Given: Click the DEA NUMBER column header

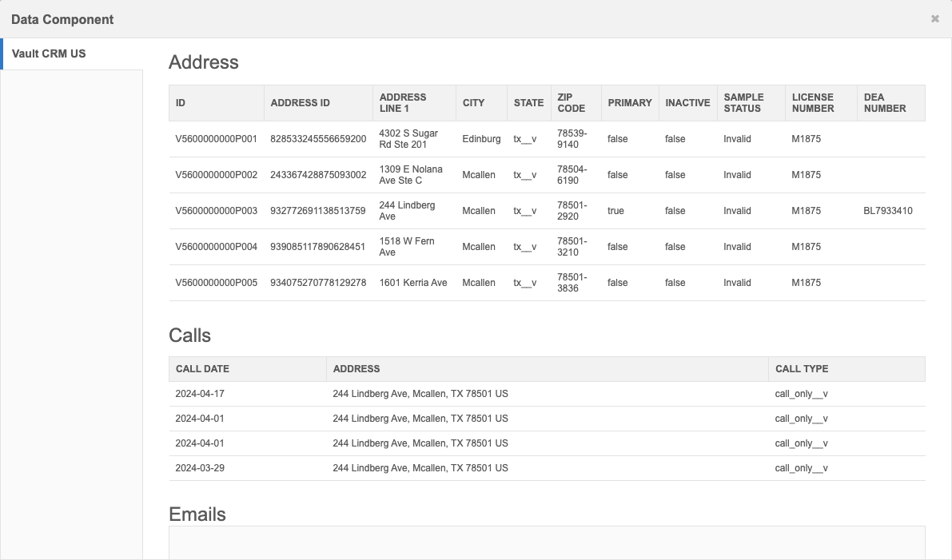Looking at the screenshot, I should click(x=884, y=103).
